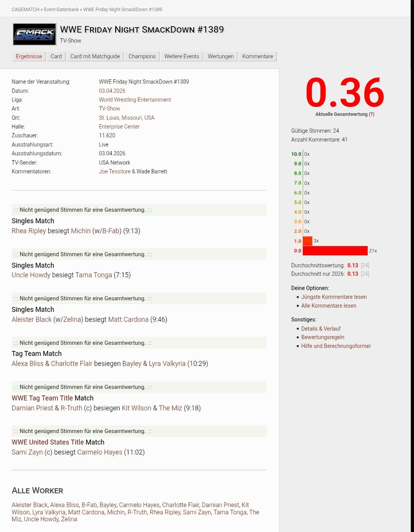This screenshot has width=414, height=532.
Task: Click the Gültige Stimmen: 24 text
Action: pos(315,131)
